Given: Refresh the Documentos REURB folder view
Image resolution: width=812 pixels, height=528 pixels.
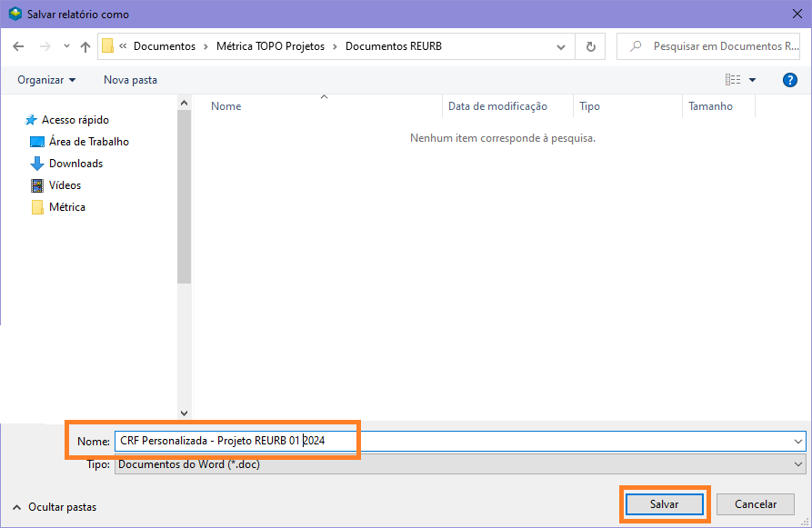Looking at the screenshot, I should [591, 46].
